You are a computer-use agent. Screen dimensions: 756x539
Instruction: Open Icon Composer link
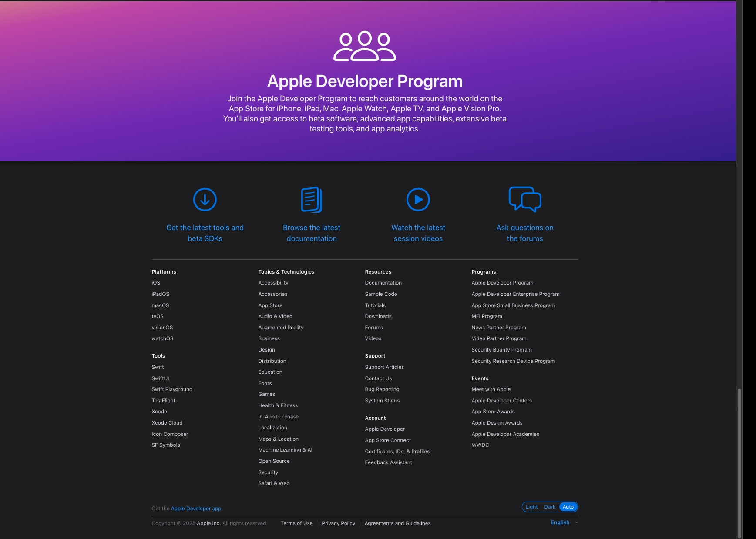coord(170,434)
